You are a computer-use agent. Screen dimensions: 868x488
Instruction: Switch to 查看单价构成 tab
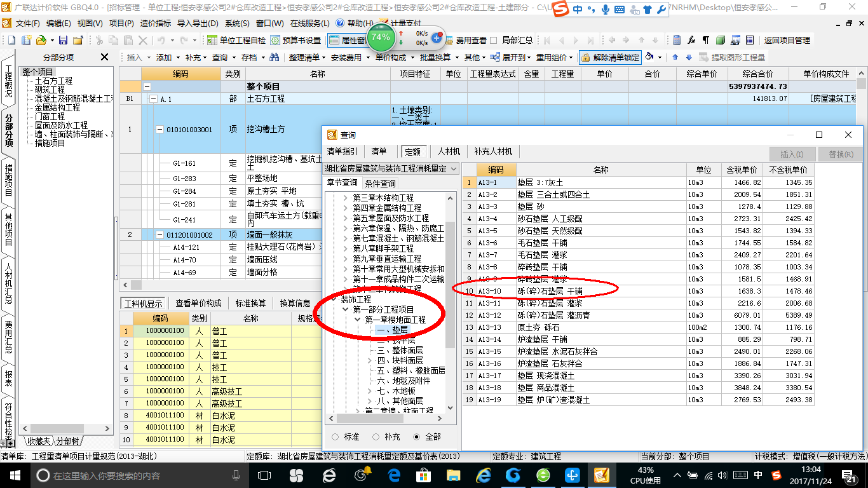click(x=199, y=303)
